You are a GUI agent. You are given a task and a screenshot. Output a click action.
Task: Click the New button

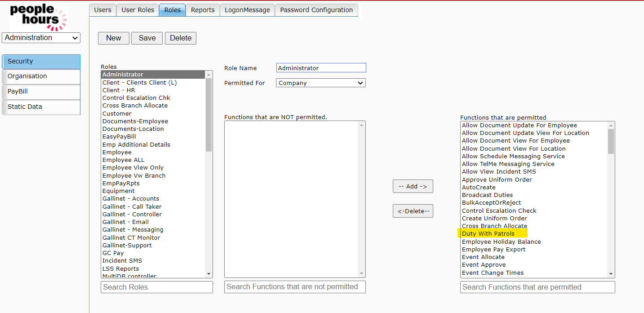point(113,38)
